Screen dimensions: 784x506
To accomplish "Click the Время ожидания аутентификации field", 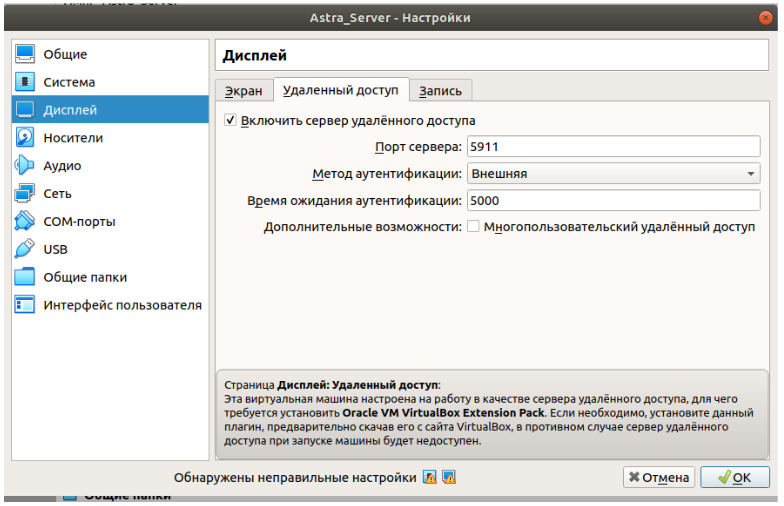I will [613, 200].
